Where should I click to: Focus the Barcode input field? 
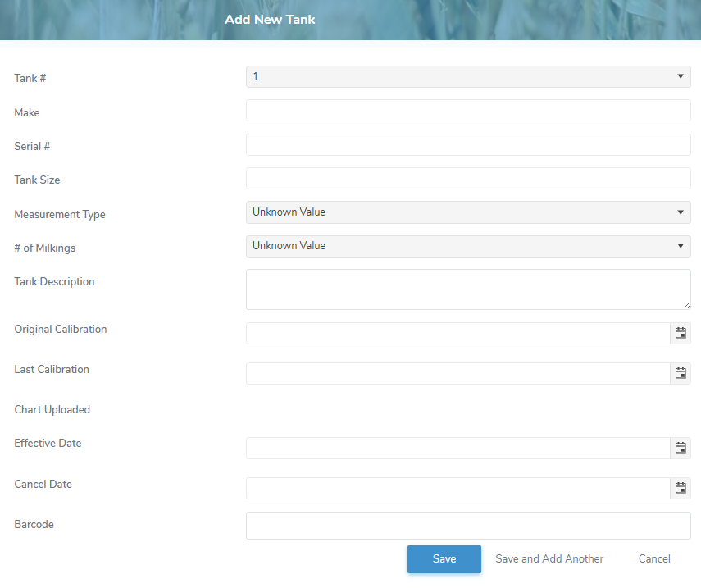coord(468,526)
